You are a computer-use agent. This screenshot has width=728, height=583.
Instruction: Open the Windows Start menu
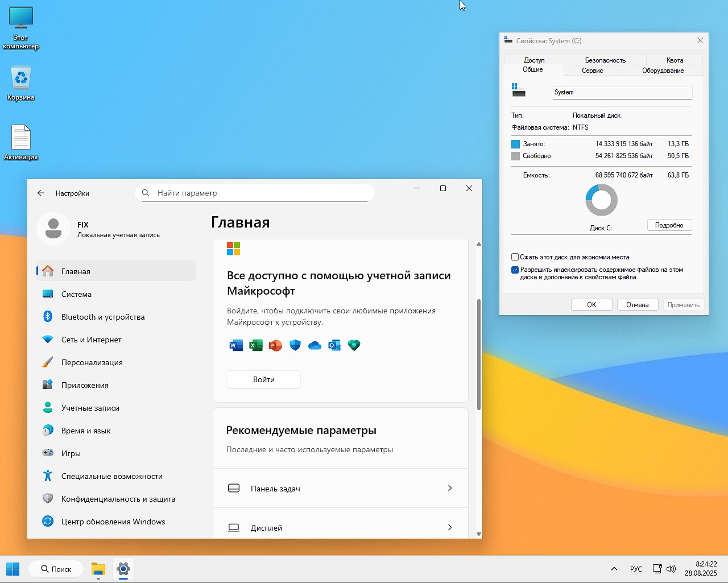pos(13,569)
